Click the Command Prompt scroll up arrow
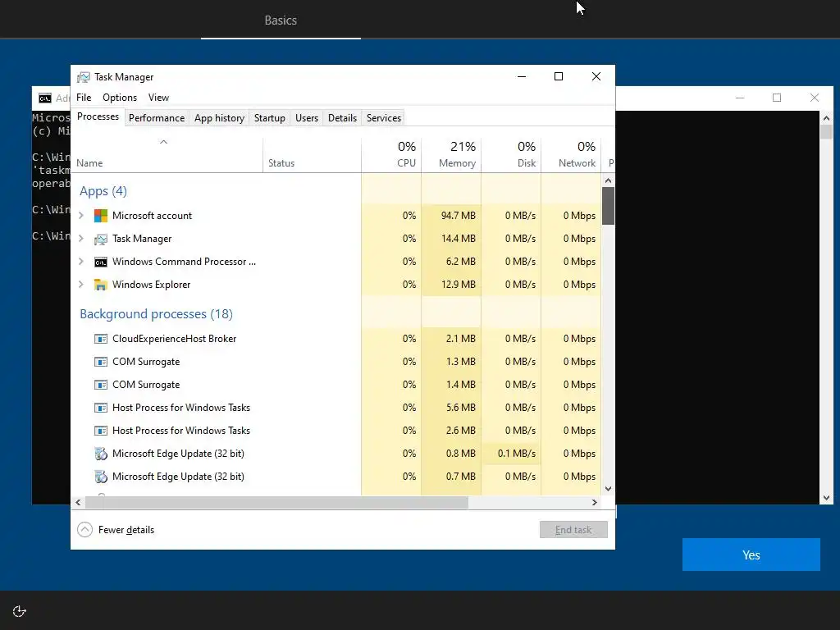 [x=826, y=118]
